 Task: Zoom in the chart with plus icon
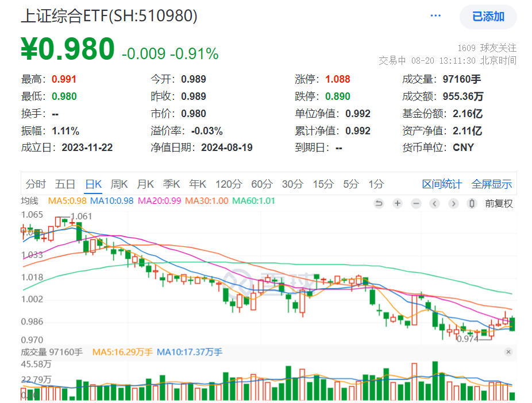tap(398, 203)
